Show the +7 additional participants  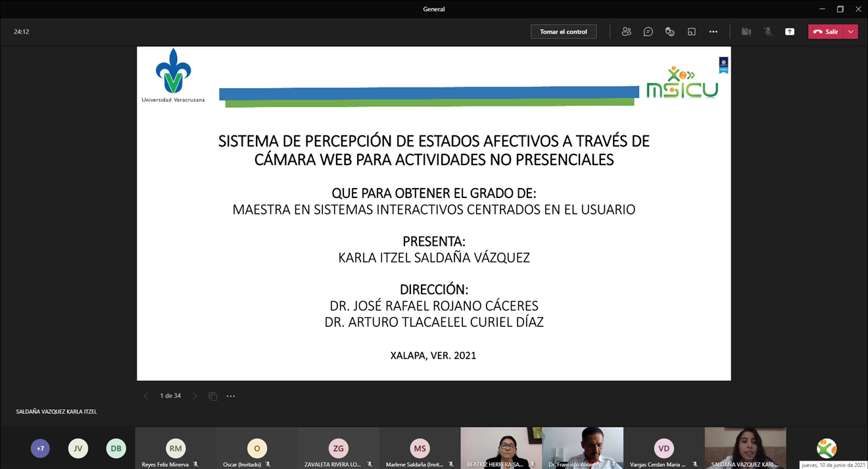click(x=40, y=449)
